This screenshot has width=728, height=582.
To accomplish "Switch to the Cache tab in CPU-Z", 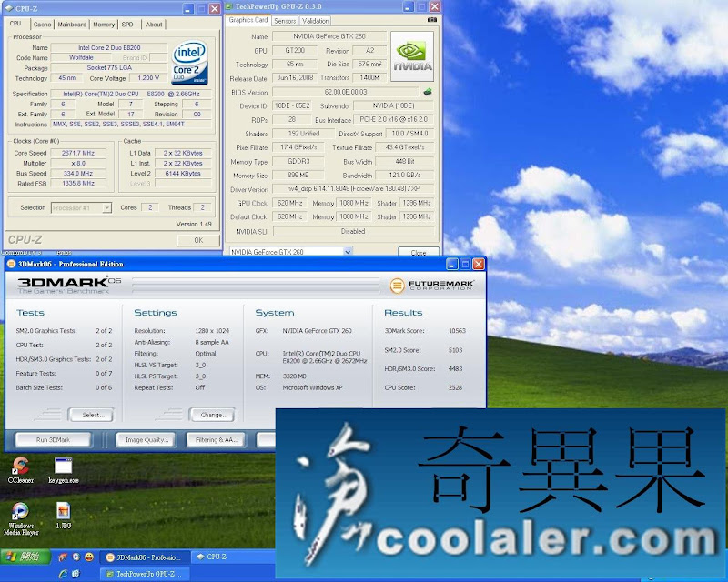I will pyautogui.click(x=42, y=25).
